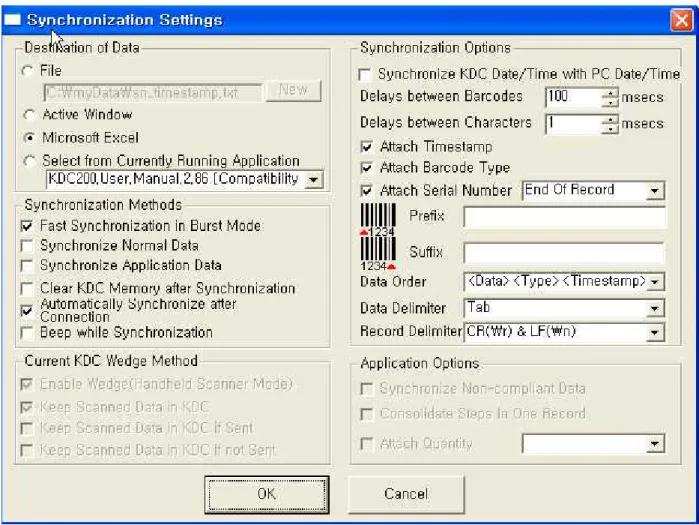The width and height of the screenshot is (699, 525).
Task: Check the Attach Quantity checkbox
Action: tap(366, 444)
